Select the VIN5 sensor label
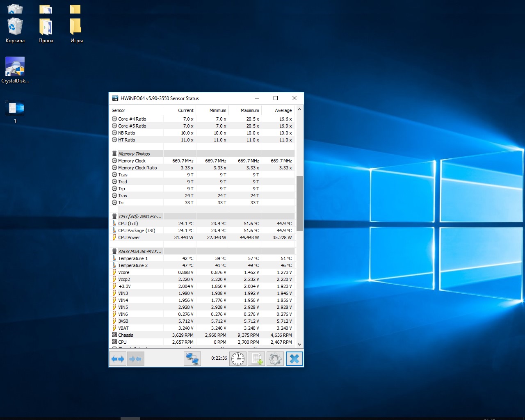 coord(123,307)
